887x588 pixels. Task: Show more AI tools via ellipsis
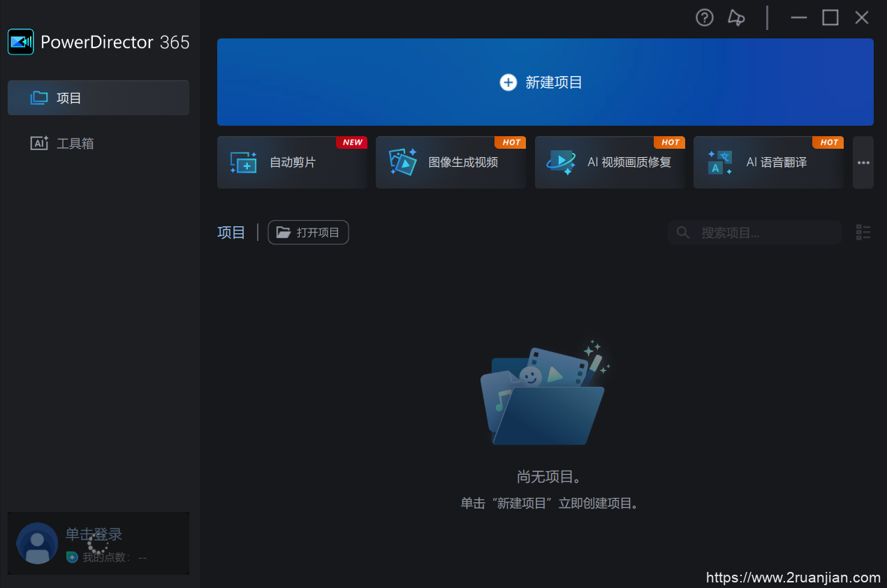pyautogui.click(x=863, y=163)
